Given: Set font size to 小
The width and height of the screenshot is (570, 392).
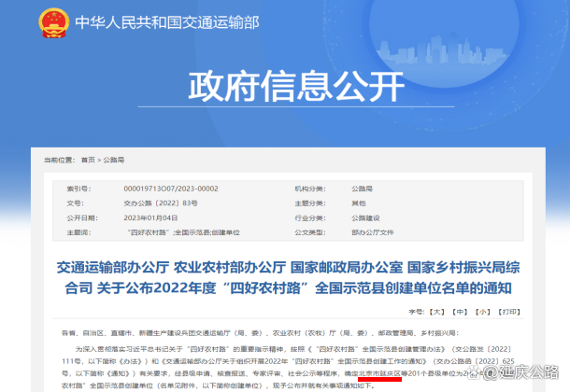Looking at the screenshot, I should pos(483,312).
